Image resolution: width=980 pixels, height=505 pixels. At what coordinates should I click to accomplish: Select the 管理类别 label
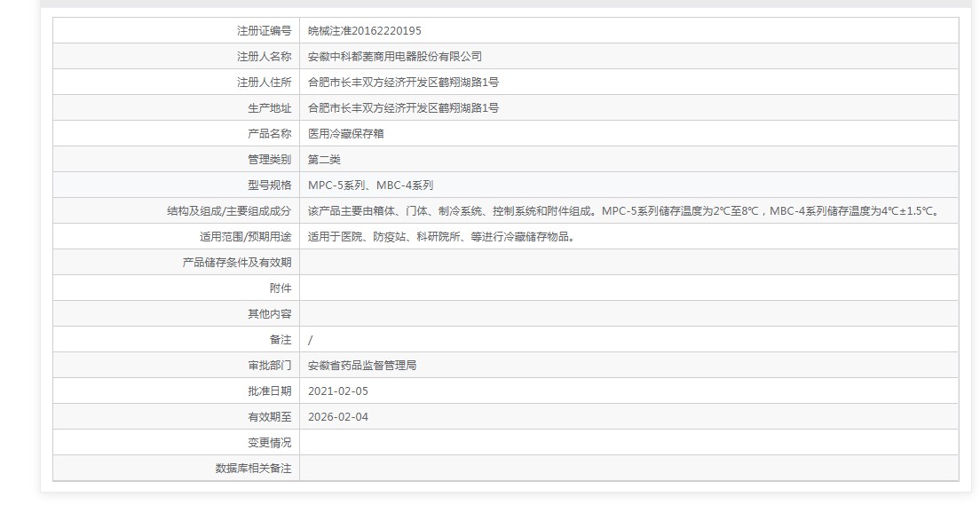tap(269, 160)
